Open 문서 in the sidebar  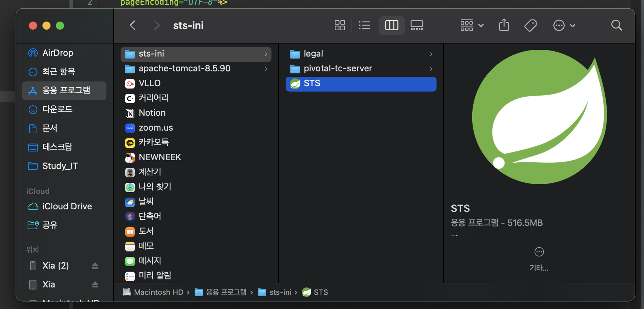[x=64, y=128]
